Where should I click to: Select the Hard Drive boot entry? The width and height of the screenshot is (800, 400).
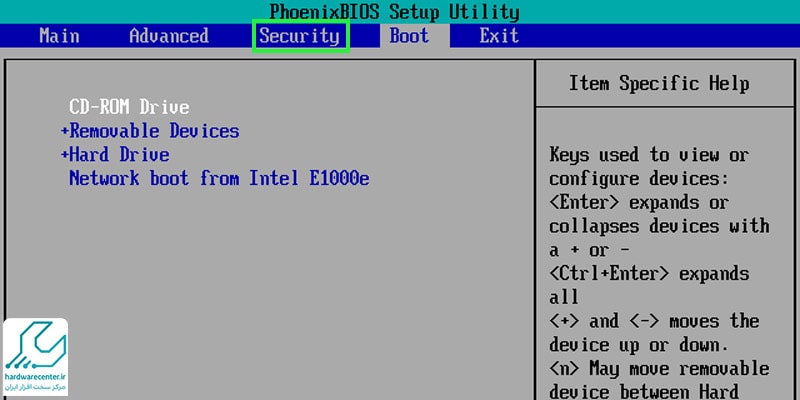click(x=119, y=155)
